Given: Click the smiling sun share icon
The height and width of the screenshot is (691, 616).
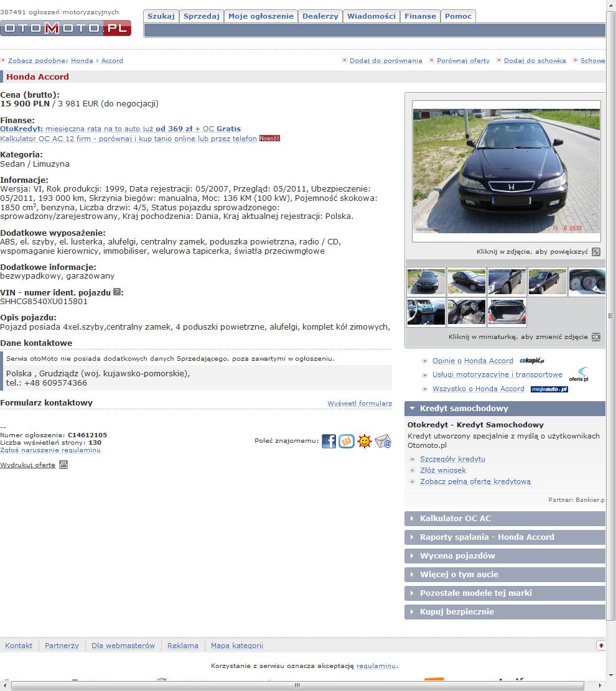Looking at the screenshot, I should coord(365,441).
